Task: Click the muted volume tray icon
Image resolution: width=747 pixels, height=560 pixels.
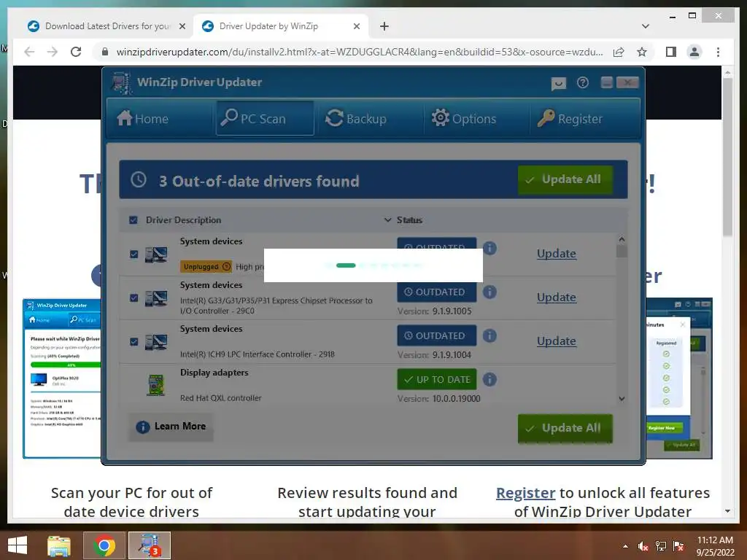Action: point(643,546)
